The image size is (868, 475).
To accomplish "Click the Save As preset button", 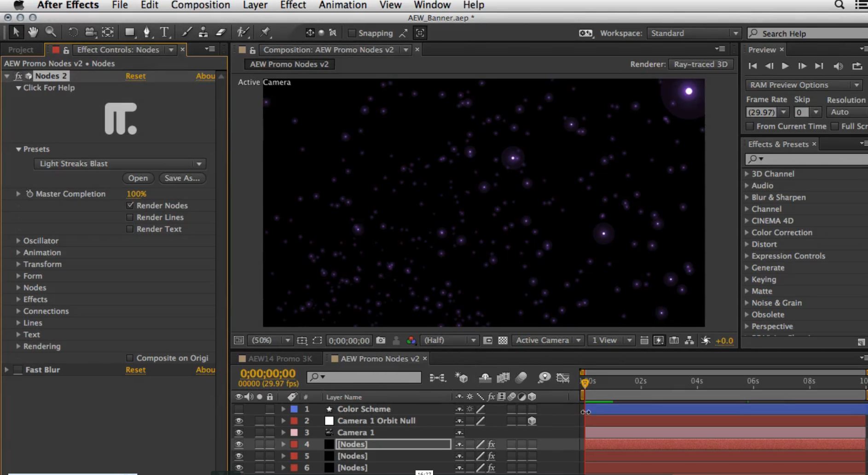I will pyautogui.click(x=182, y=178).
